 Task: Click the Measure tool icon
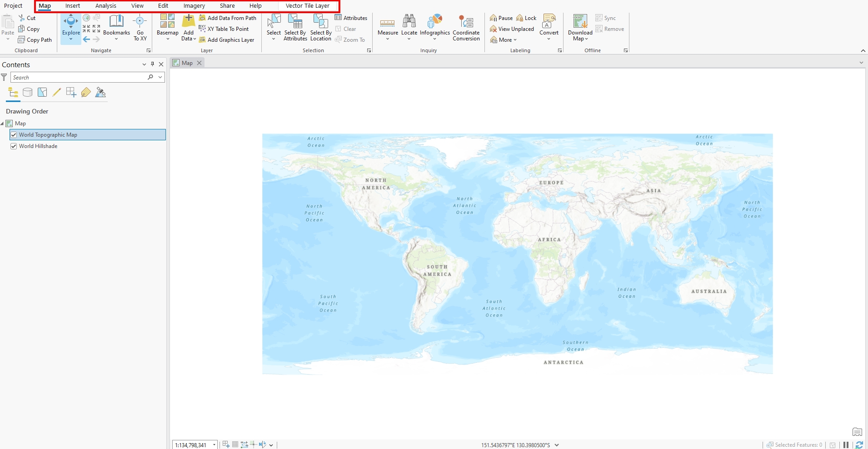387,22
